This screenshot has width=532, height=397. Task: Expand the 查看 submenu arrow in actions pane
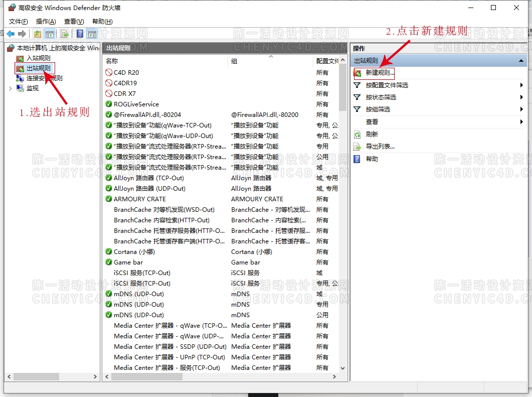click(x=521, y=121)
